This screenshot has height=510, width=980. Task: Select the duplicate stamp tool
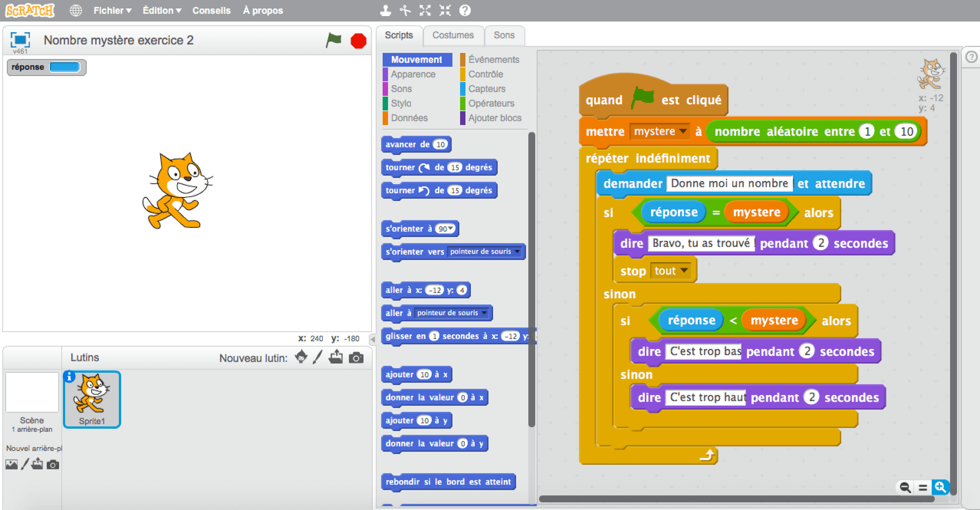pyautogui.click(x=385, y=11)
